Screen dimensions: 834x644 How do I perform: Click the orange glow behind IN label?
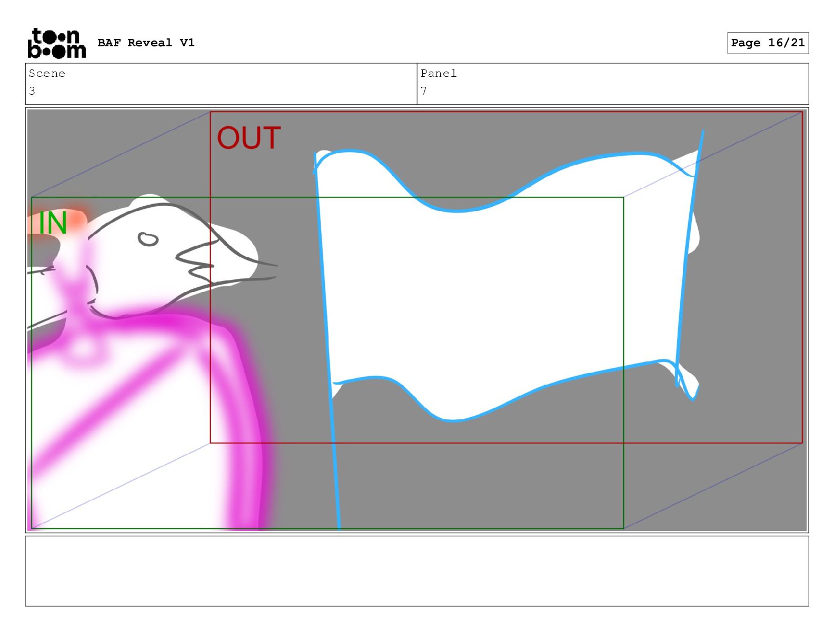pyautogui.click(x=58, y=221)
